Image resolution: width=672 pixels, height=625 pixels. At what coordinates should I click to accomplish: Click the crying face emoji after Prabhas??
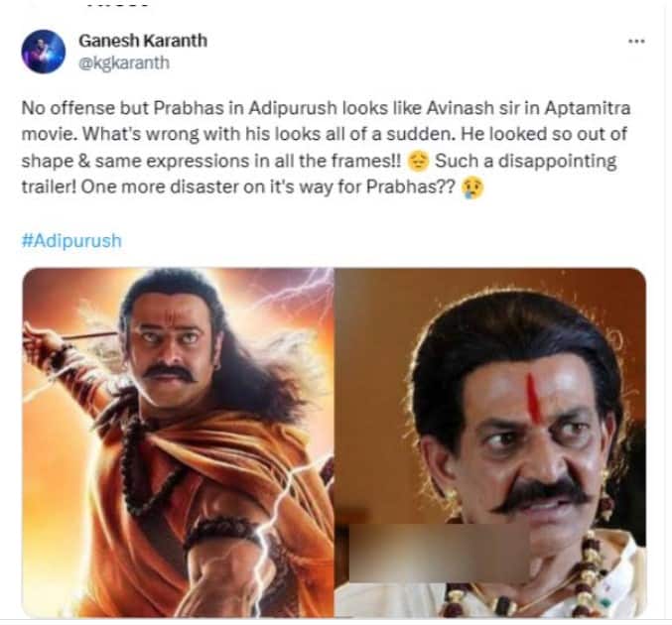click(x=472, y=188)
